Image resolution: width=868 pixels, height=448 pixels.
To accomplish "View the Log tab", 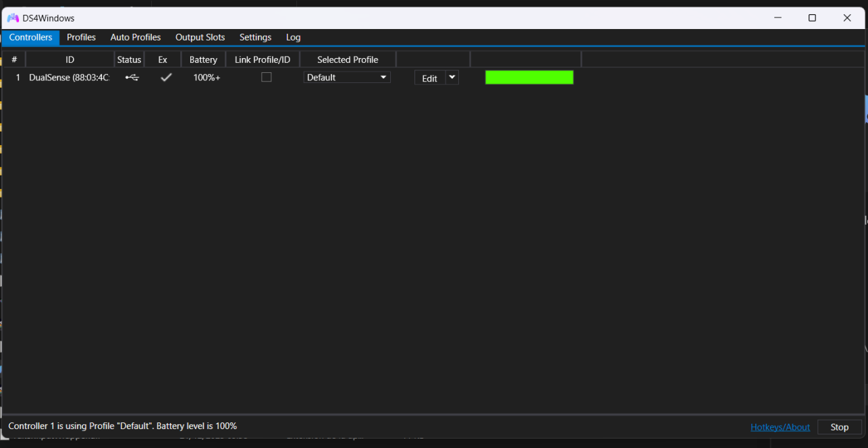I will (x=293, y=37).
